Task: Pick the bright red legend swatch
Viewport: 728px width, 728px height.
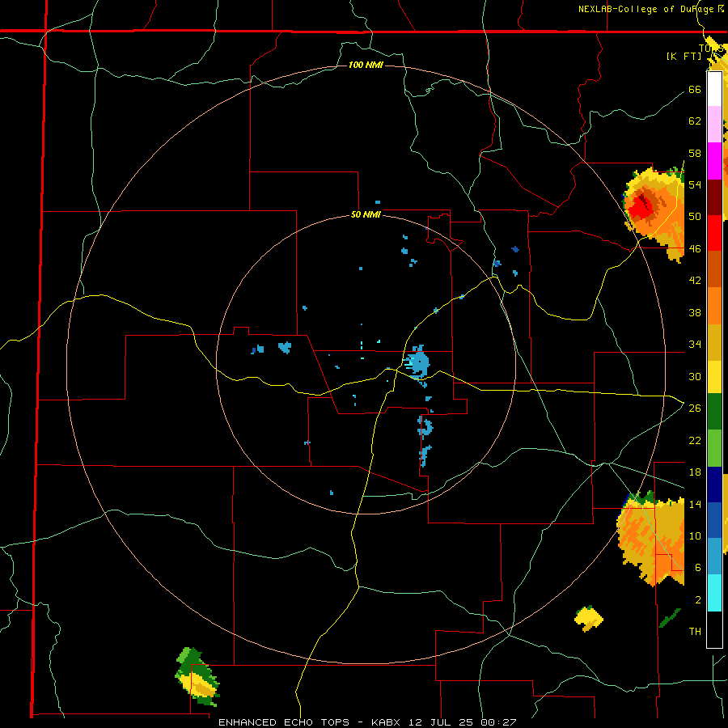Action: point(714,233)
